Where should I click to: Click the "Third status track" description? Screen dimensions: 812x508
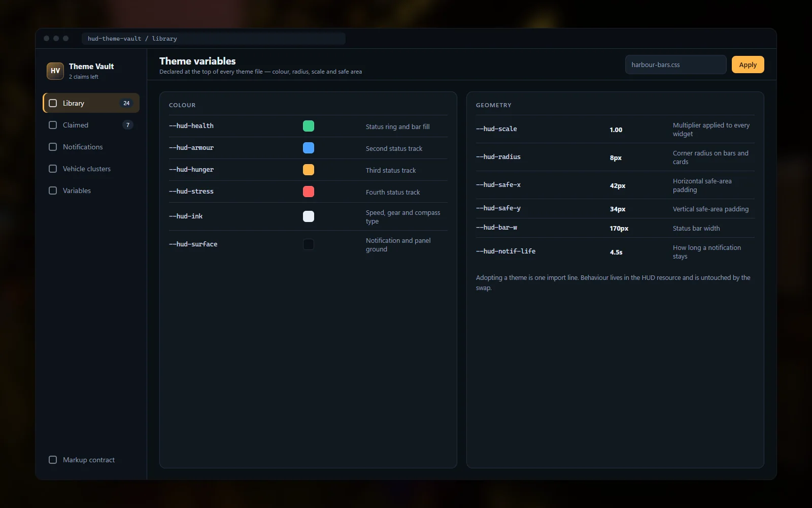pos(391,171)
